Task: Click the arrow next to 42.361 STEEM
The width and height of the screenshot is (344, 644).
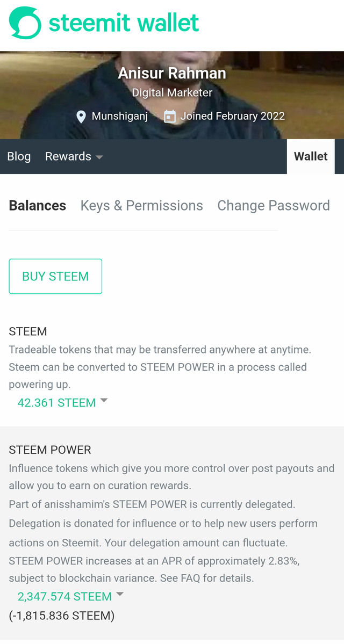Action: pos(104,401)
